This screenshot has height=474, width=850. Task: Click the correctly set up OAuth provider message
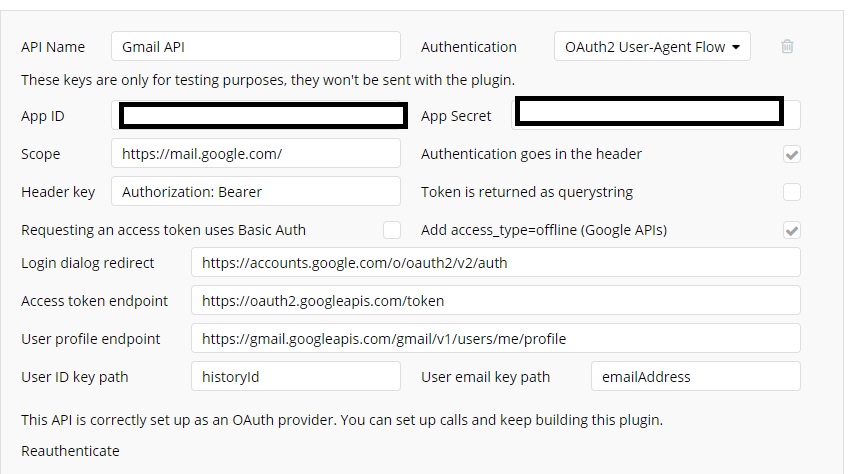(x=342, y=420)
